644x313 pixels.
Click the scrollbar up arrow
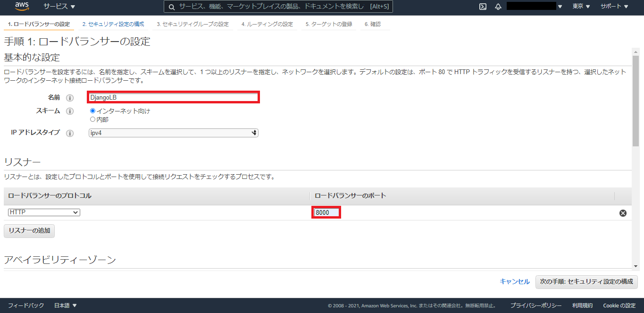[x=636, y=51]
